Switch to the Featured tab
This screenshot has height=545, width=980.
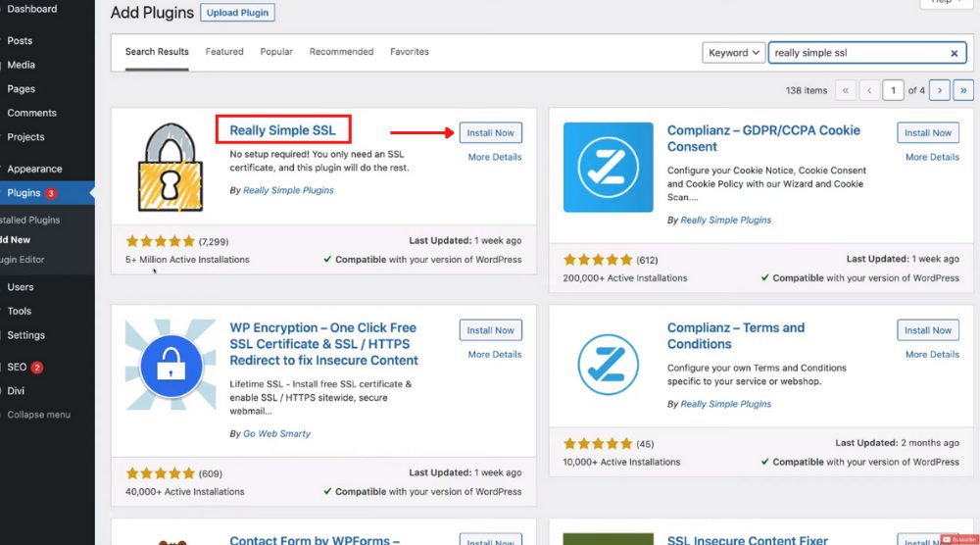[224, 52]
